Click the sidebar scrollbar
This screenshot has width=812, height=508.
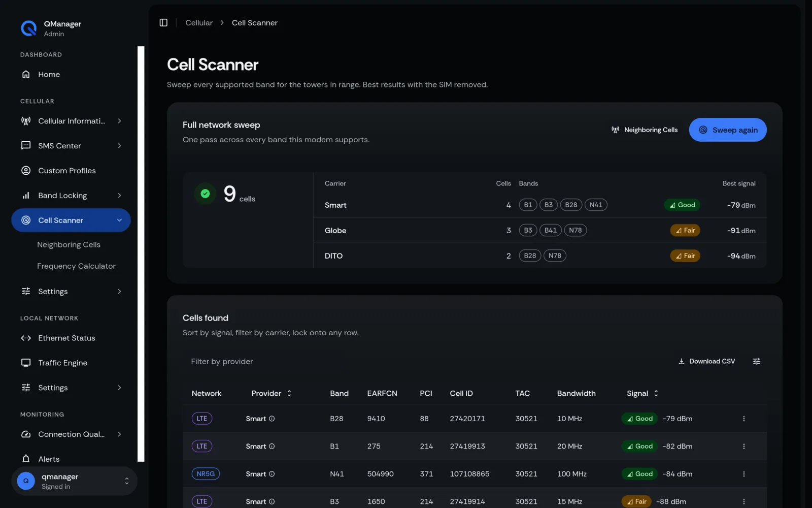(141, 254)
